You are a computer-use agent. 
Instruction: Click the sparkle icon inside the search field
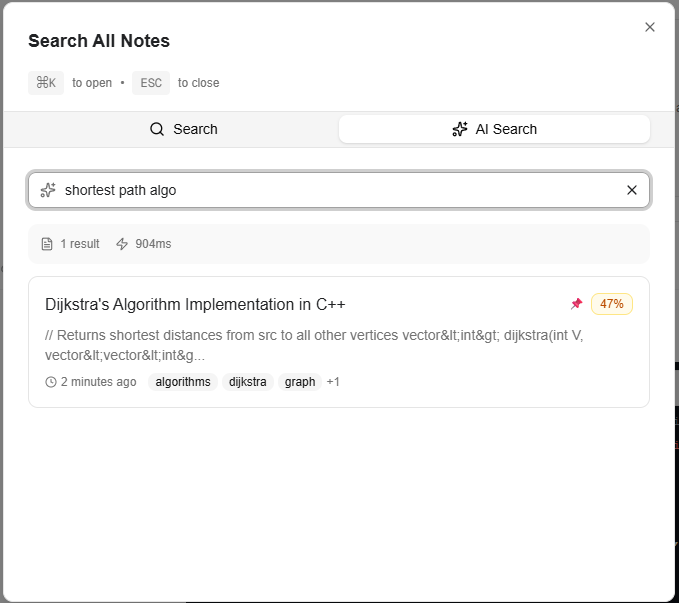tap(48, 190)
